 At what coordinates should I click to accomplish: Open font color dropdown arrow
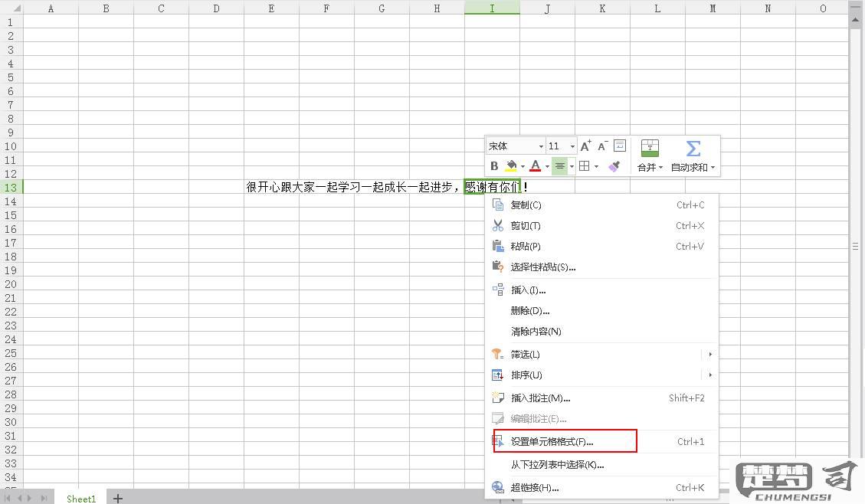point(547,166)
